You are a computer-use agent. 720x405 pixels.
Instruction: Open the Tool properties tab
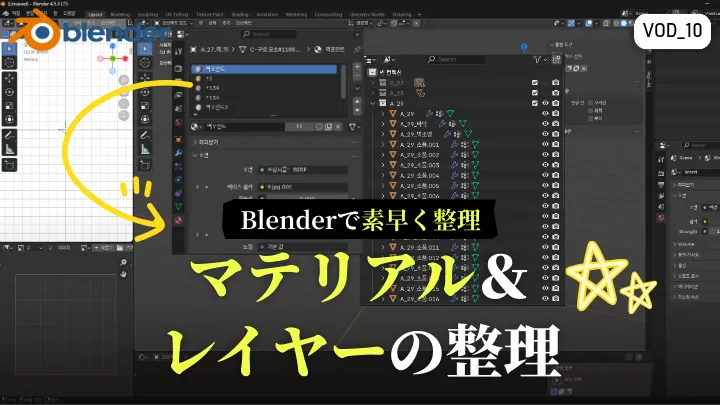pyautogui.click(x=178, y=51)
